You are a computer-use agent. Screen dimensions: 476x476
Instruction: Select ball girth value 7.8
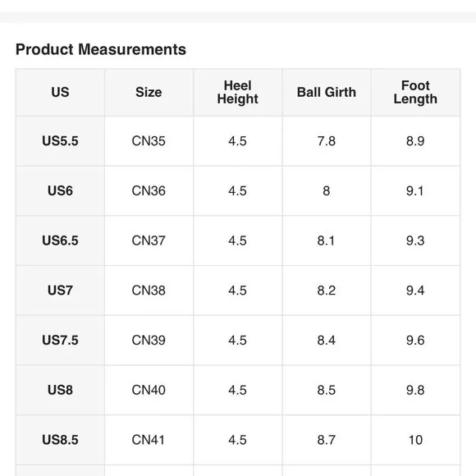[x=327, y=141]
